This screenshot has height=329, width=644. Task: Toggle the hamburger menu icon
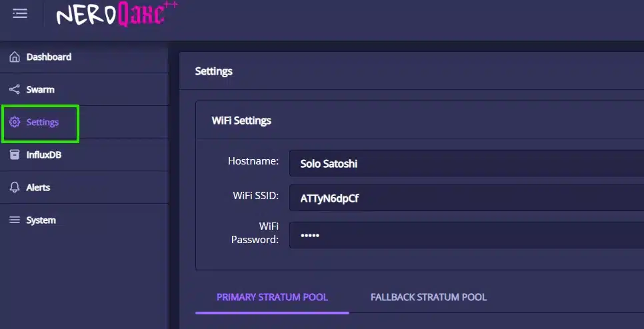[20, 13]
